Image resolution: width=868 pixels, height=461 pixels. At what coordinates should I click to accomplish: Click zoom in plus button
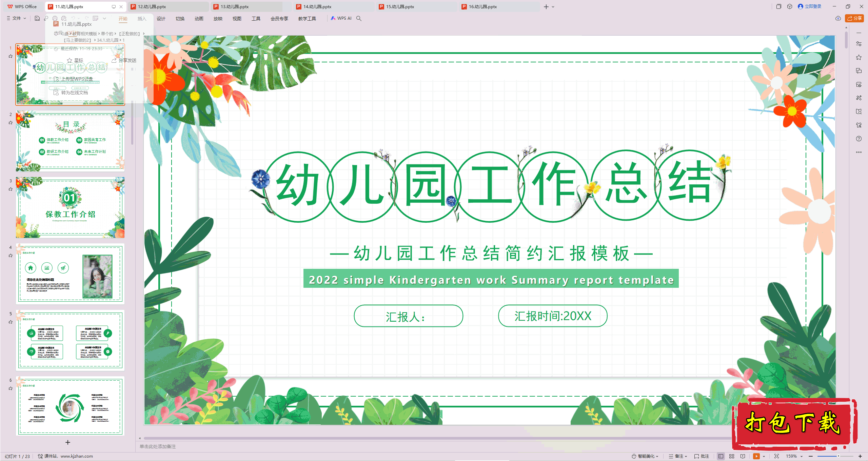(x=860, y=456)
